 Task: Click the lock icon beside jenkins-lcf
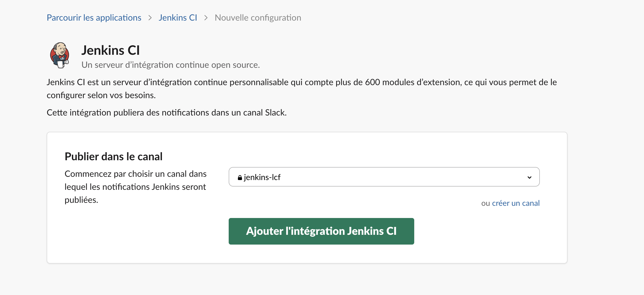(x=240, y=178)
